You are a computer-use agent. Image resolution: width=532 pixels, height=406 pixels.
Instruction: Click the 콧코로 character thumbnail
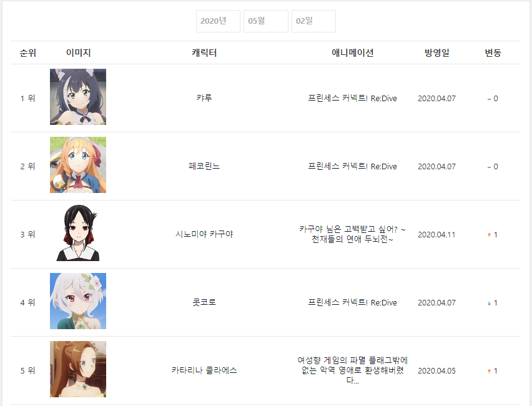click(x=78, y=301)
